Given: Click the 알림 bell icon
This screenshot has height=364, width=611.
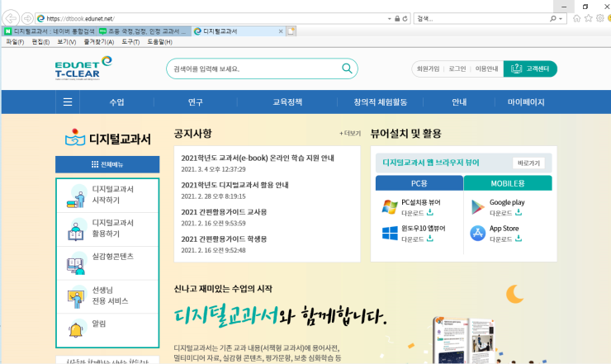Looking at the screenshot, I should (76, 329).
